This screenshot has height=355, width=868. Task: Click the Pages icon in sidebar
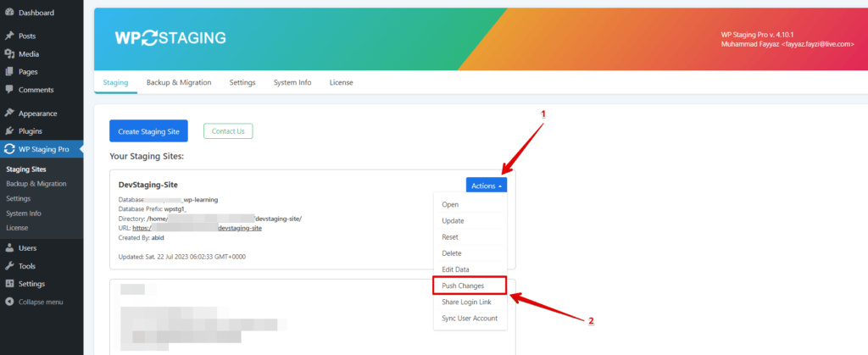coord(8,71)
